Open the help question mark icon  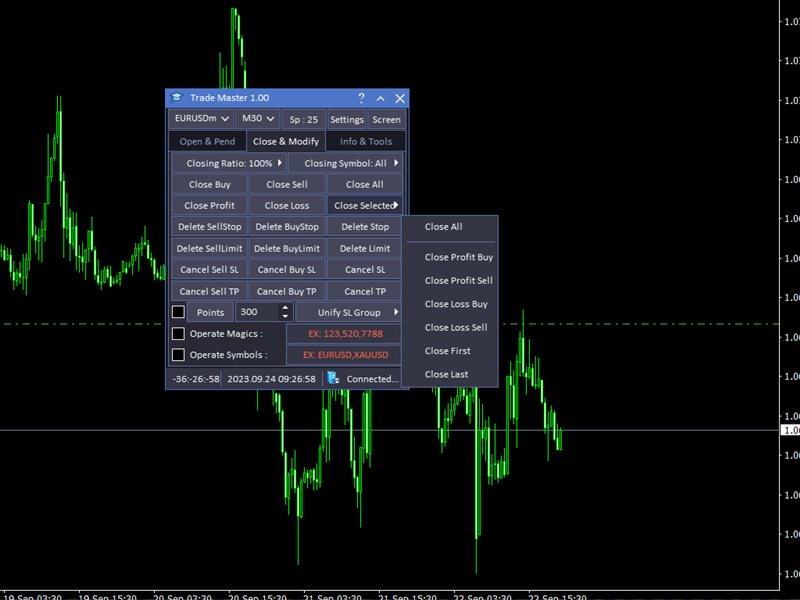(361, 98)
